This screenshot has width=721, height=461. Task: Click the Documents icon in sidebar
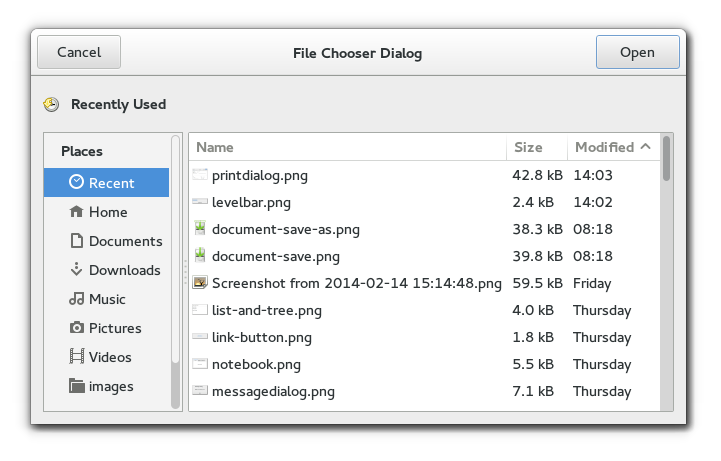(76, 241)
